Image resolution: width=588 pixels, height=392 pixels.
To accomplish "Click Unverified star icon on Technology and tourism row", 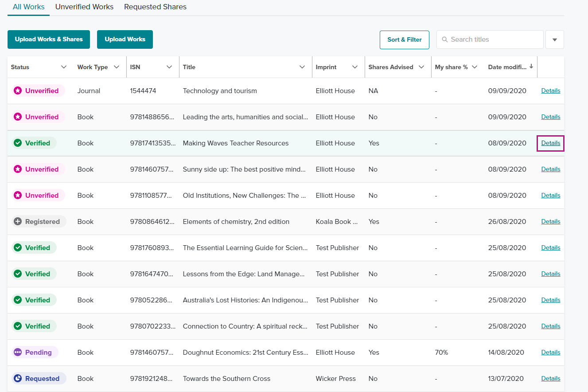I will tap(18, 90).
